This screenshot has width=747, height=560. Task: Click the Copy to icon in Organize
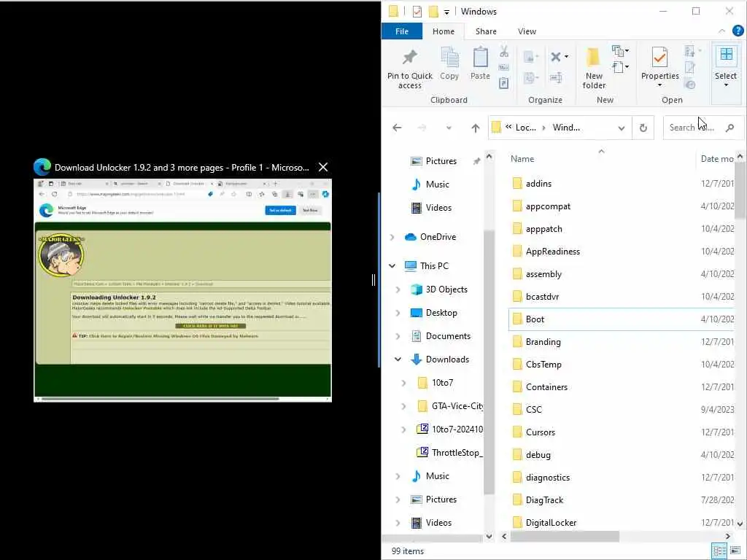(530, 77)
